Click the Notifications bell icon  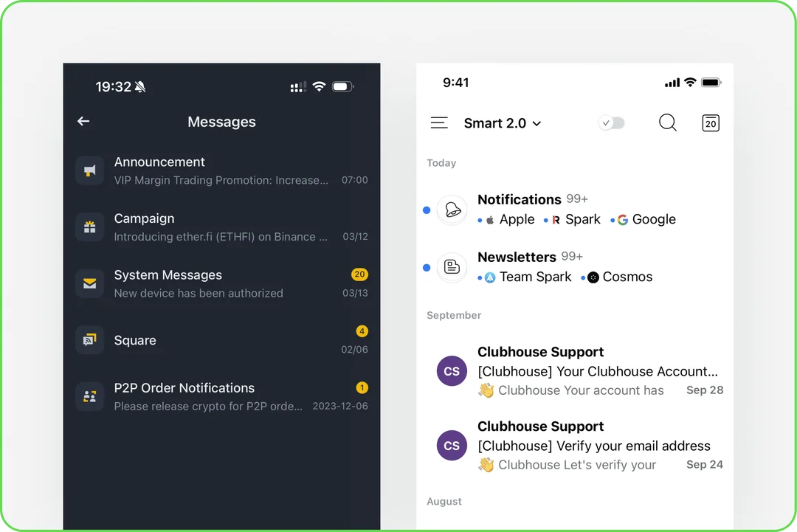(x=452, y=210)
